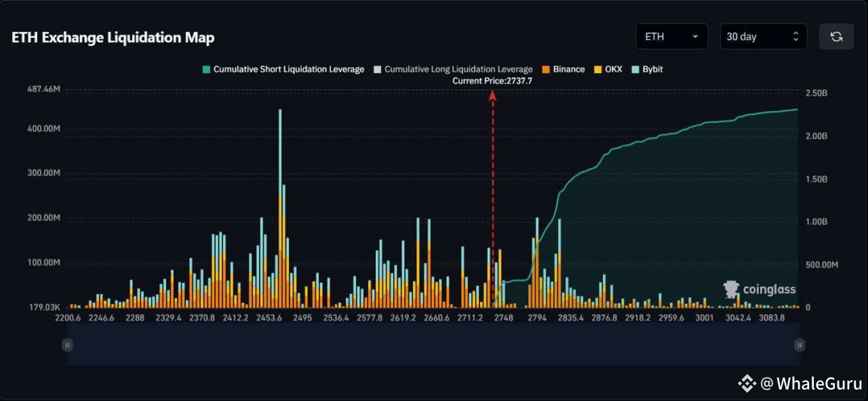Viewport: 868px width, 401px height.
Task: Grab the right range slider handle
Action: coord(800,345)
